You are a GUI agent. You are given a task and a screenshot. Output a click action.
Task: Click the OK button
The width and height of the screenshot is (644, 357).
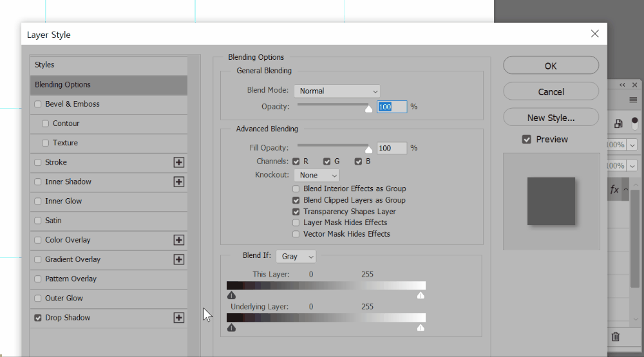point(551,66)
